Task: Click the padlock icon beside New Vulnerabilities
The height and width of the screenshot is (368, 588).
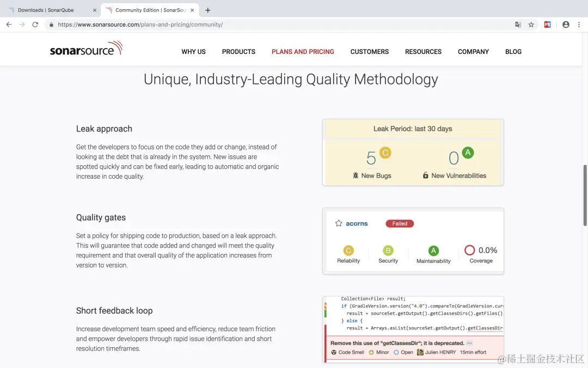Action: point(425,175)
